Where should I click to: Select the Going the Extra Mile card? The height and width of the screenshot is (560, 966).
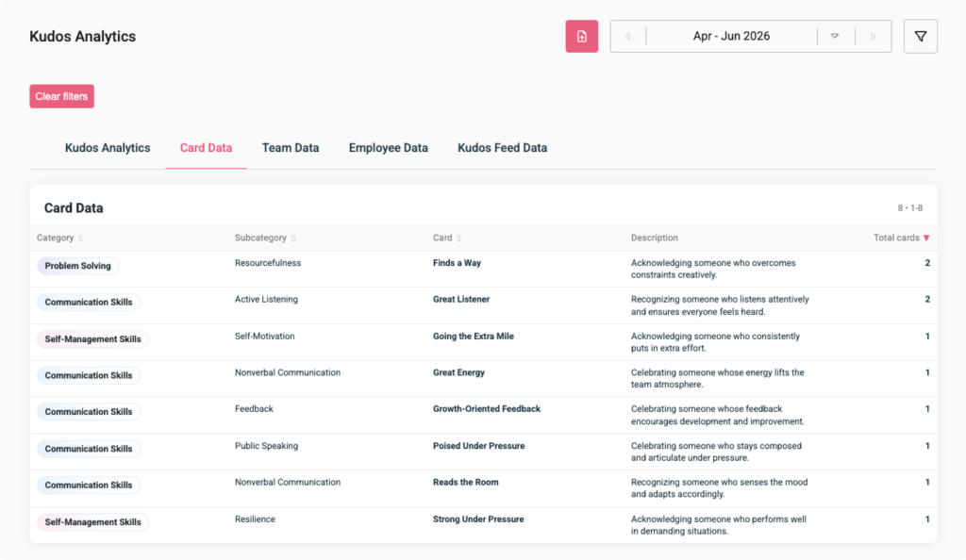474,336
